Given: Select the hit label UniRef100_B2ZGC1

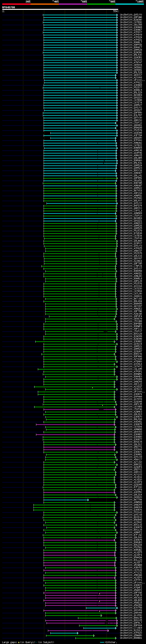Looking at the screenshot, I should click(x=131, y=631).
